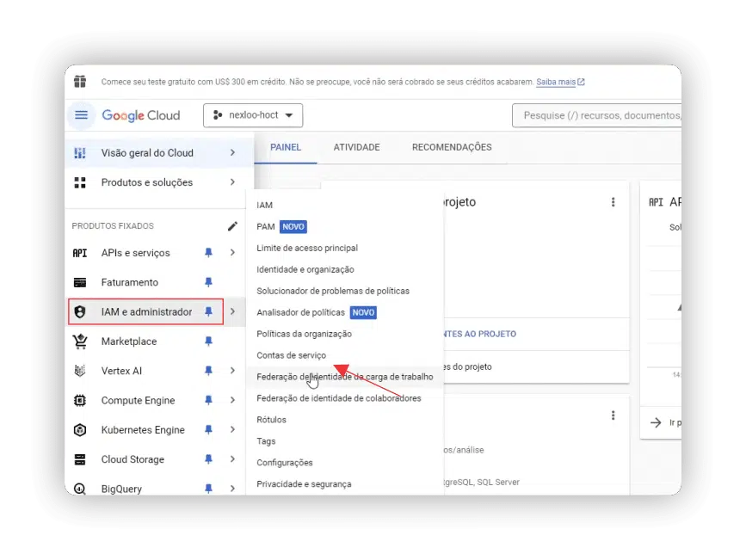Click the Visão geral do Cloud icon

pyautogui.click(x=80, y=153)
